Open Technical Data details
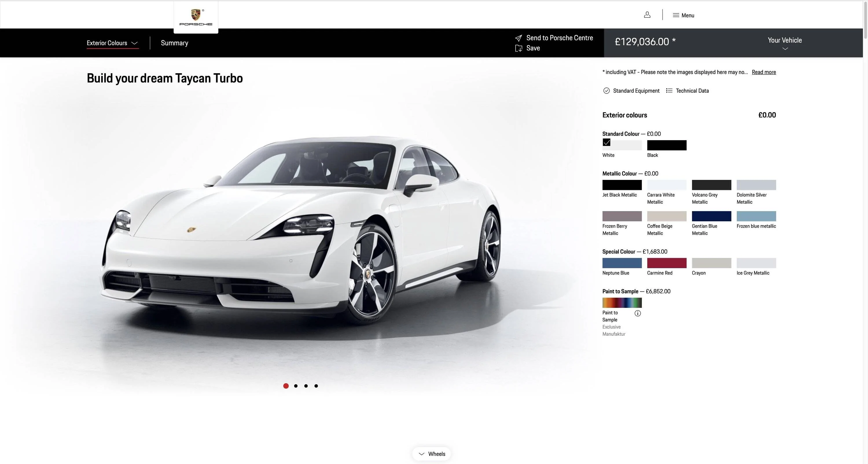868x464 pixels. tap(692, 91)
